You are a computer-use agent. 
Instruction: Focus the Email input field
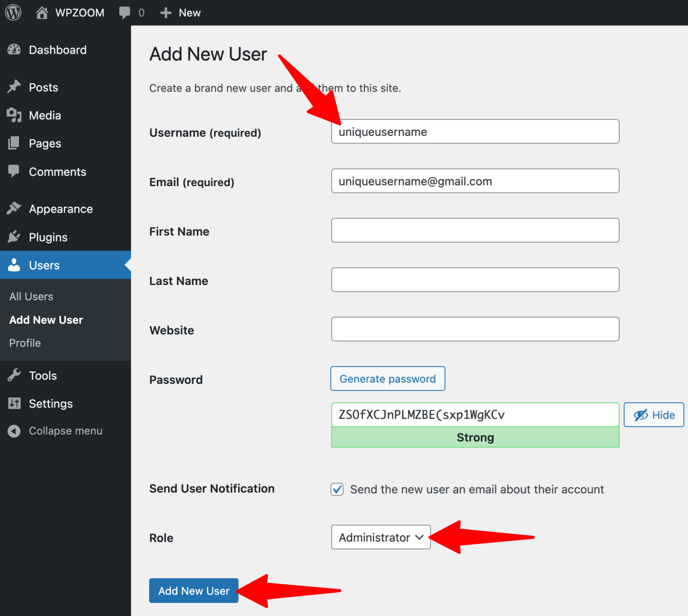coord(475,181)
